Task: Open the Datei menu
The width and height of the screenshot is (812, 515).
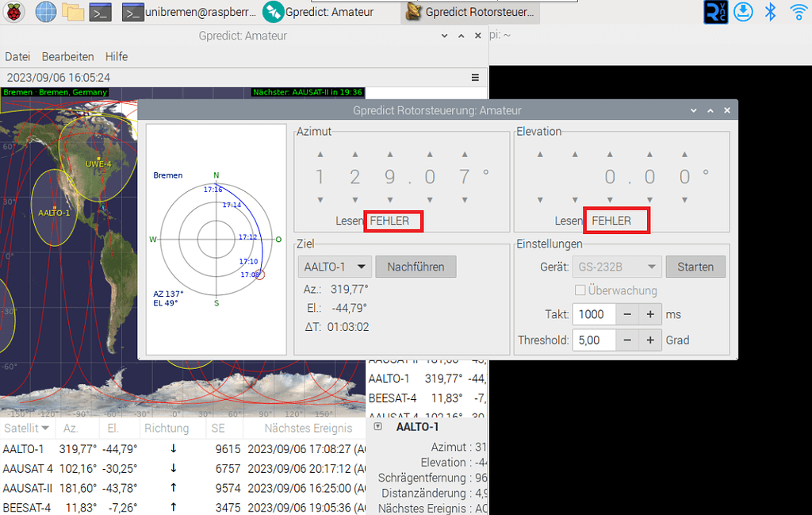Action: point(17,56)
